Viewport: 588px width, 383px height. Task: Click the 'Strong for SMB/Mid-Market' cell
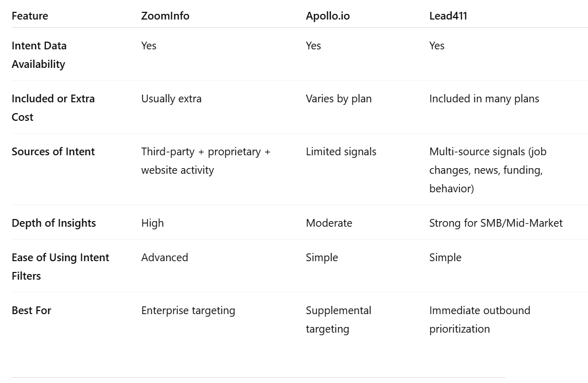click(495, 223)
